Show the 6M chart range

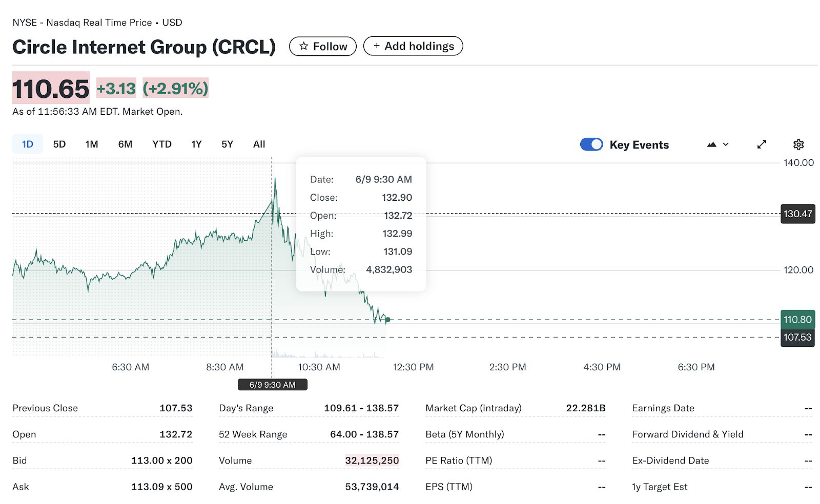pyautogui.click(x=125, y=144)
